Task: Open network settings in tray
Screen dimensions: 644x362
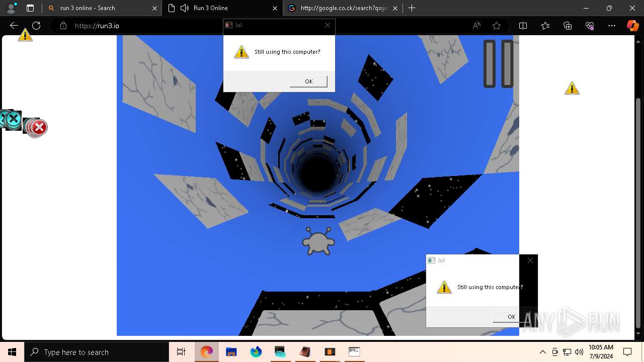Action: [567, 352]
